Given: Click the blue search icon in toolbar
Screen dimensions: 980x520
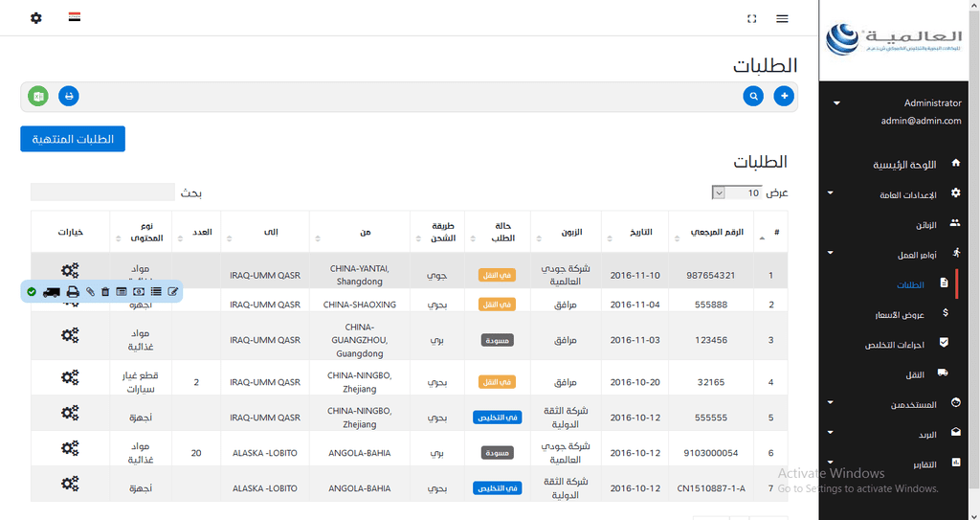Looking at the screenshot, I should click(754, 96).
